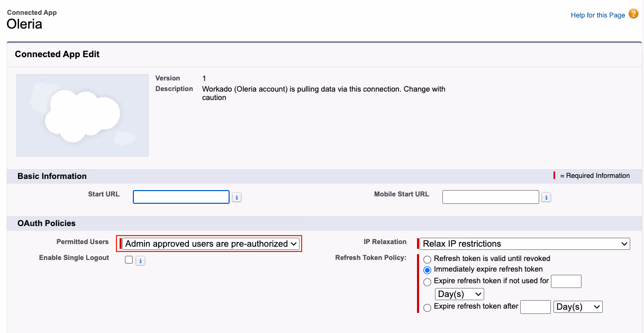Click the Required Information legend text
644x333 pixels.
[x=595, y=176]
